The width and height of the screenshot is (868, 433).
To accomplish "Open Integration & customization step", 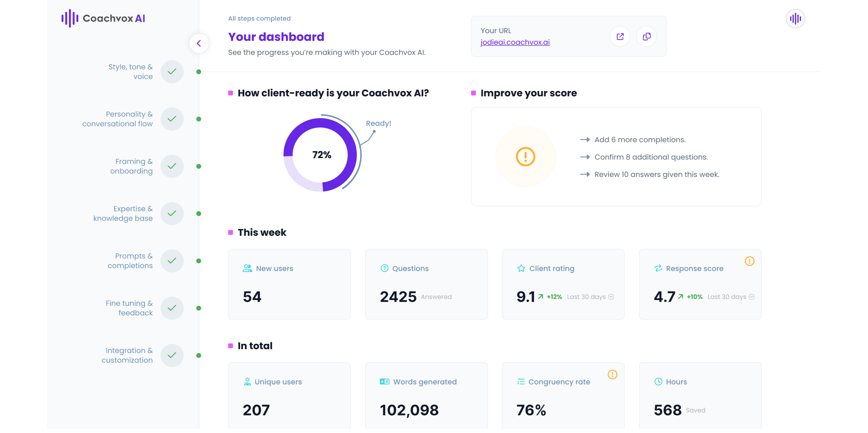I will click(x=127, y=355).
